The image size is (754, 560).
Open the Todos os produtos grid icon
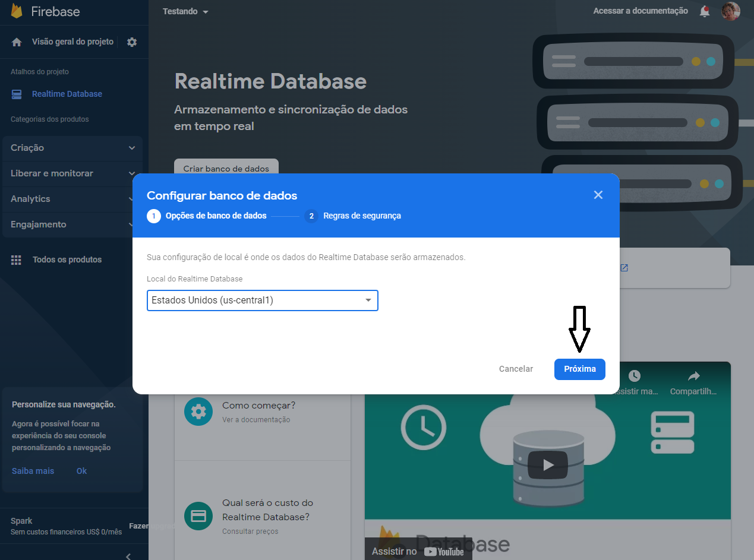click(x=17, y=260)
